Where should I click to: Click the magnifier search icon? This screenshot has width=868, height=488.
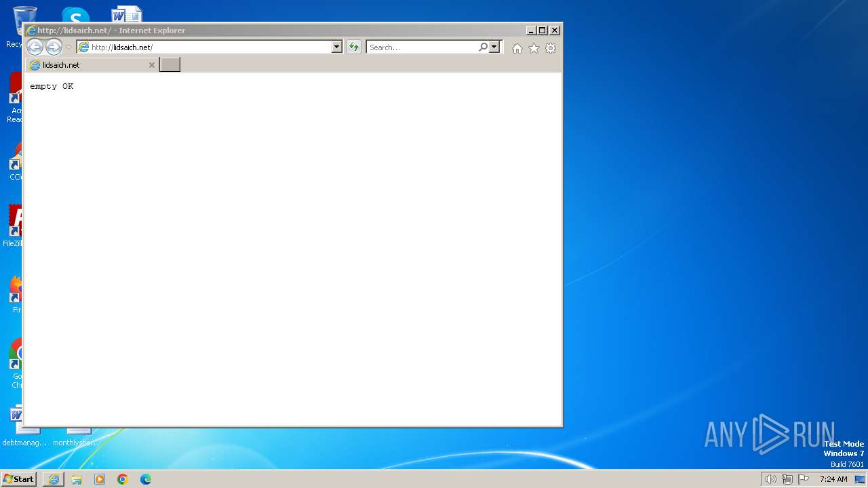coord(483,47)
